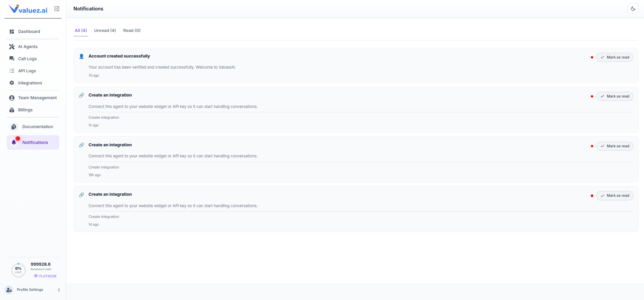Click the AI Agents tools icon
The height and width of the screenshot is (300, 644).
coord(12,47)
